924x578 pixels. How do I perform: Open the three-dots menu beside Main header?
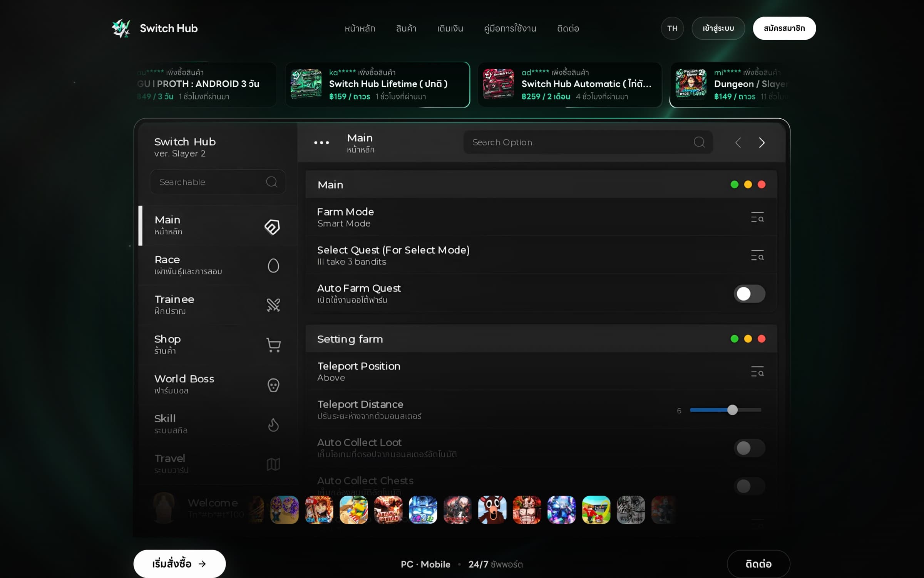coord(321,143)
